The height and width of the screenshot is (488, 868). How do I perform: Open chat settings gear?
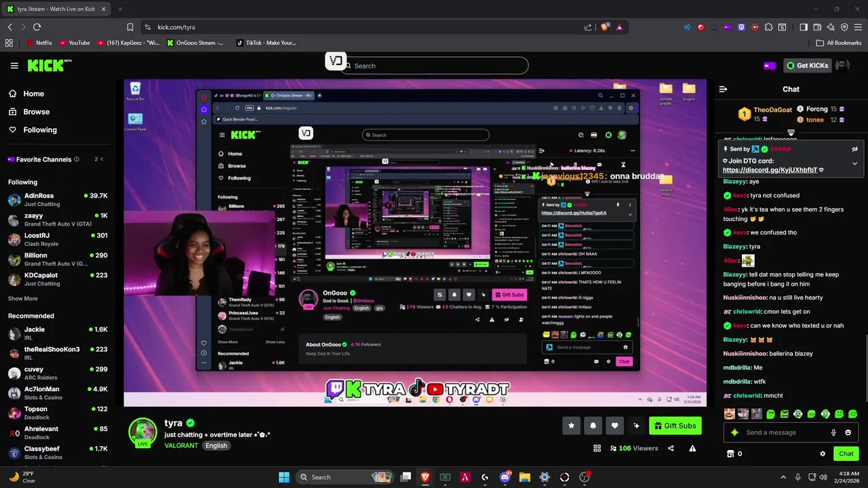tap(823, 453)
